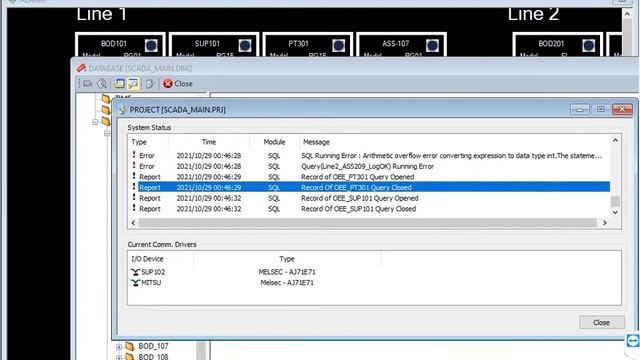Sort by the Module column header

274,142
